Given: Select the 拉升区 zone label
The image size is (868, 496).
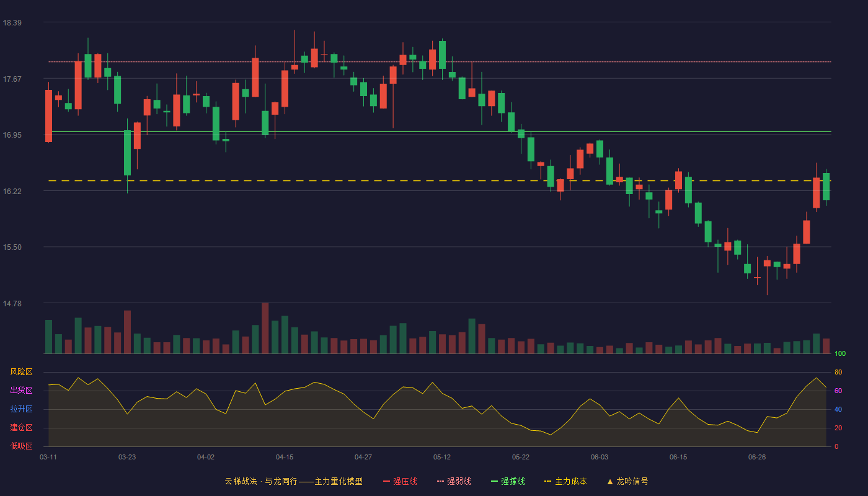Looking at the screenshot, I should point(21,409).
